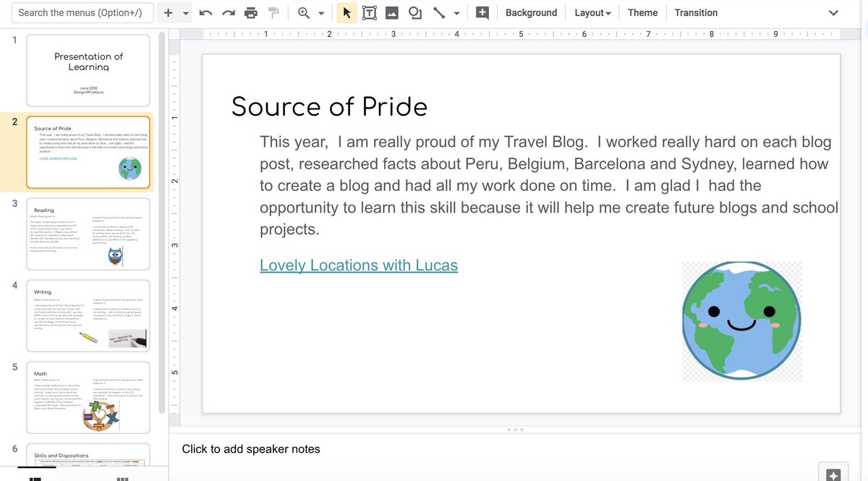Select slide 6 Skills and Dispositions thumbnail
The height and width of the screenshot is (481, 868).
coord(88,454)
